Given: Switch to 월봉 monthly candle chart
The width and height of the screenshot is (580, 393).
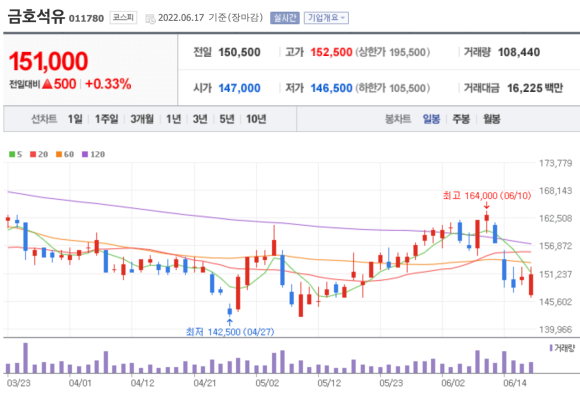Looking at the screenshot, I should pyautogui.click(x=492, y=119).
